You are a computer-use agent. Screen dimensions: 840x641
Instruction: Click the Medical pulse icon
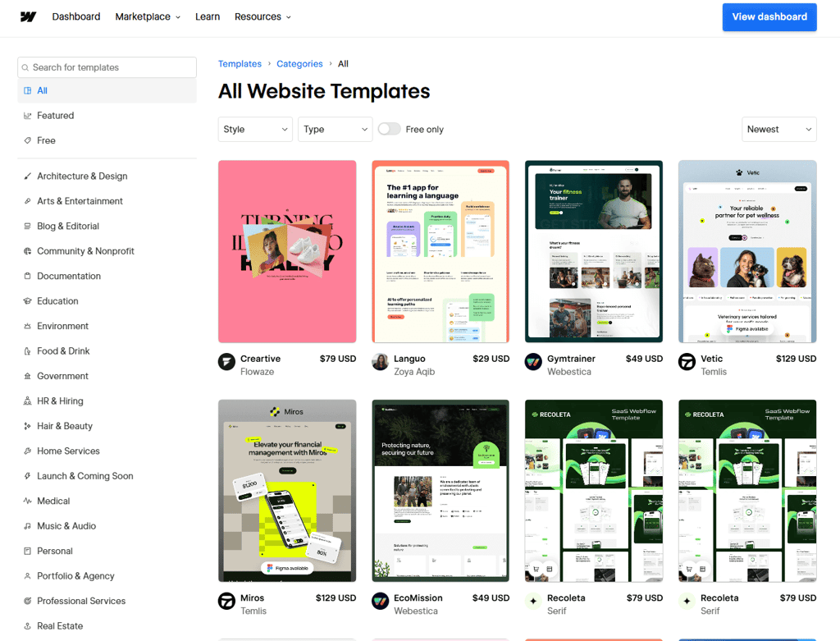coord(27,501)
